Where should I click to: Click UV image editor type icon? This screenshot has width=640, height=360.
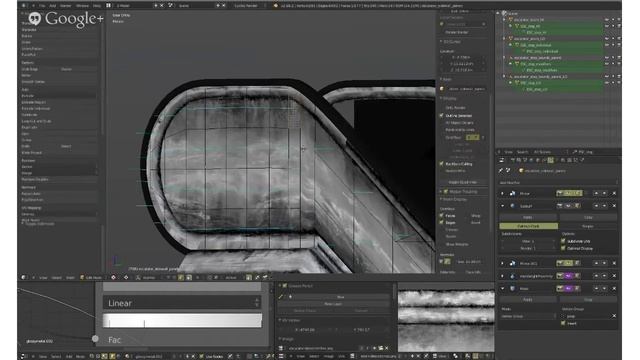click(x=281, y=356)
